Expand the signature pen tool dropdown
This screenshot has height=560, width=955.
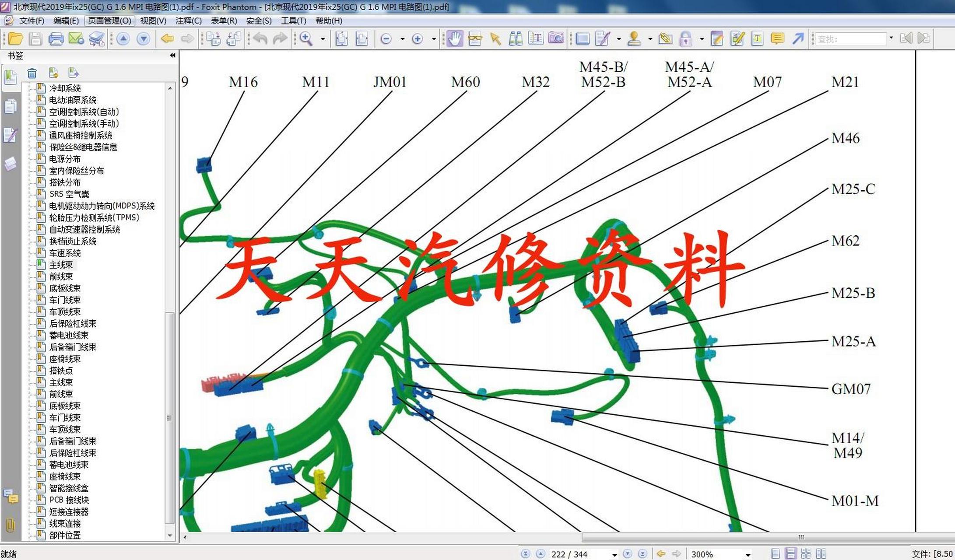tap(618, 39)
